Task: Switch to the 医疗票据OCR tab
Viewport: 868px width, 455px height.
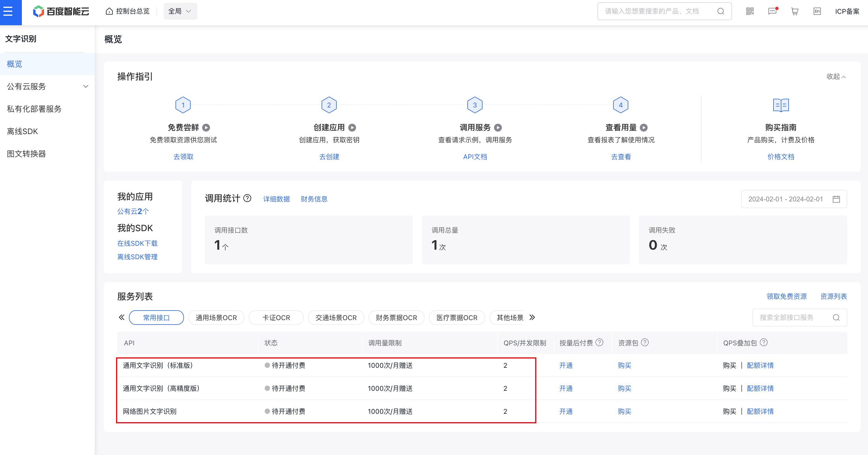Action: pos(457,317)
